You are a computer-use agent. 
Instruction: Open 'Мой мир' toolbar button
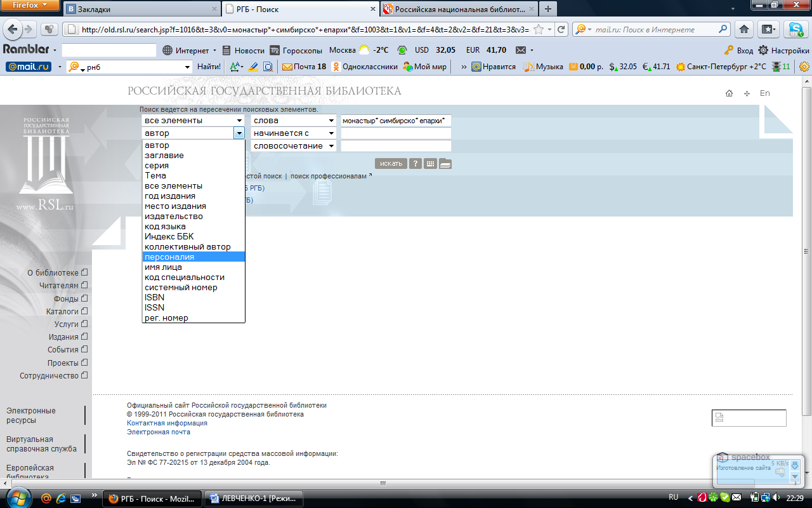coord(424,66)
